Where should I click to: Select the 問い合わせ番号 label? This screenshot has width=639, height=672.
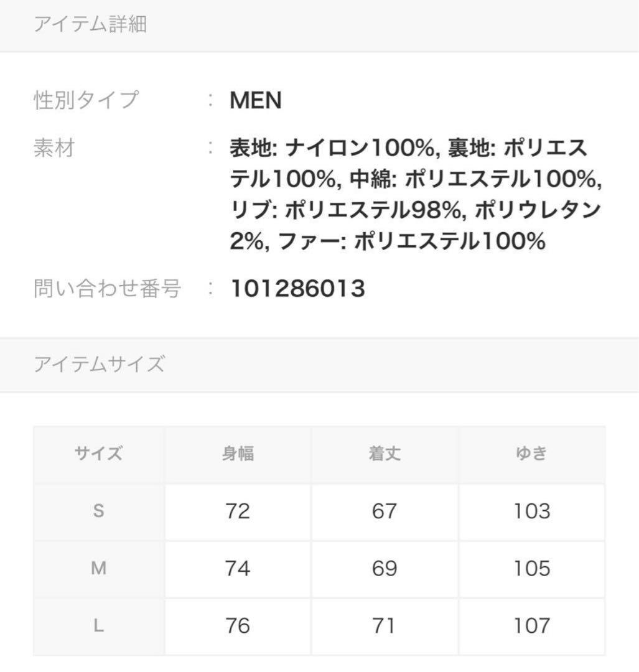click(107, 288)
